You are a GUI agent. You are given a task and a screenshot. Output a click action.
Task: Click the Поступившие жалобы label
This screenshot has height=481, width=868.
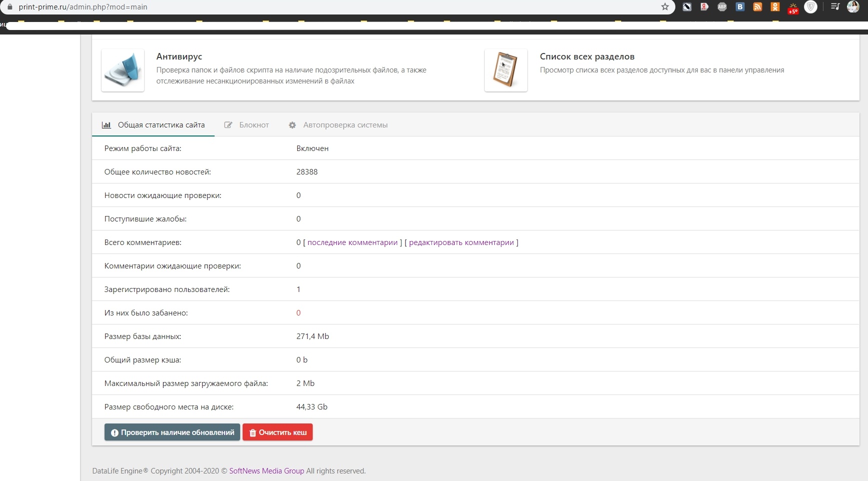145,219
